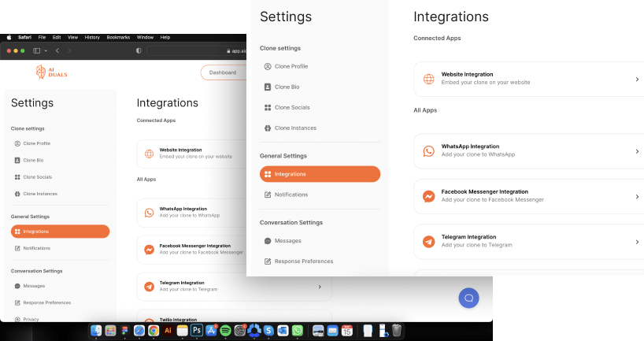This screenshot has height=341, width=644.
Task: Click the 'Add your clone to WhatsApp' text in the enlarged panel
Action: pyautogui.click(x=478, y=154)
